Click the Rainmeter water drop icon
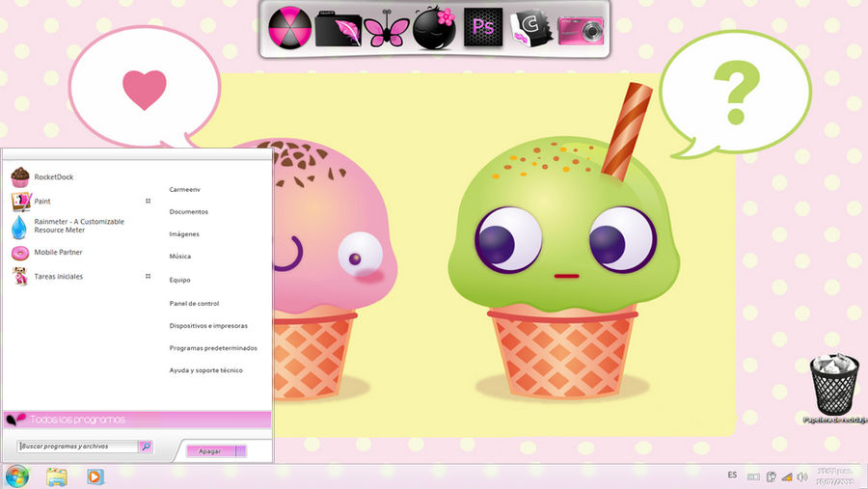The height and width of the screenshot is (489, 868). 19,227
